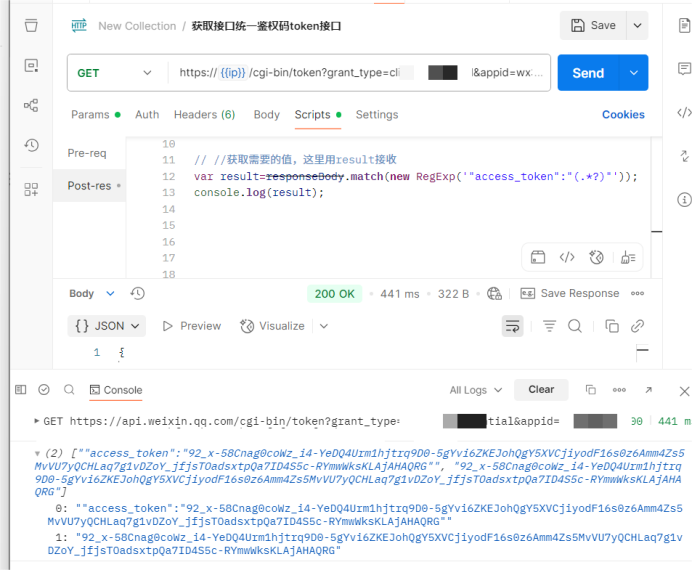Switch to the Settings tab

(x=377, y=114)
